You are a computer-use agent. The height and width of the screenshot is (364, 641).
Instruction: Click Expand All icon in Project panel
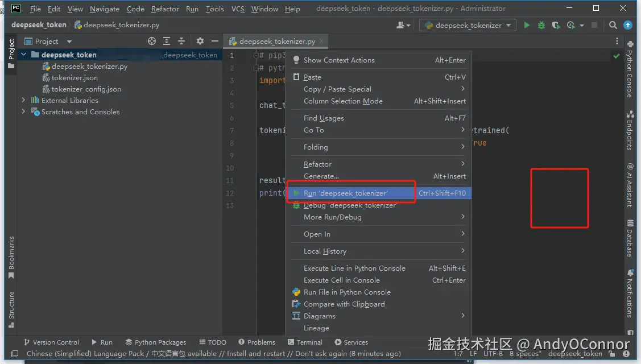click(x=167, y=41)
